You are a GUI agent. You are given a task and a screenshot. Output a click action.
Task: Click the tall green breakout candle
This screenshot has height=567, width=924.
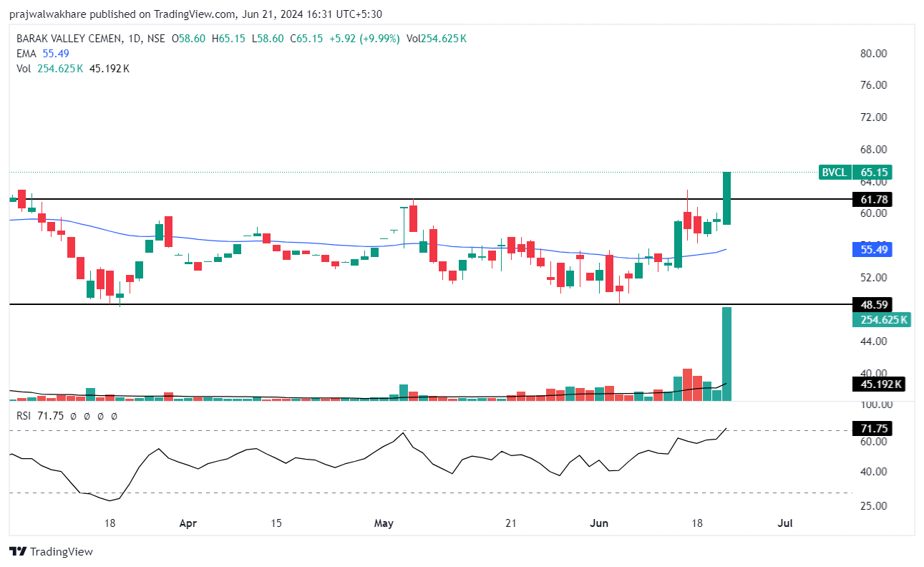coord(726,198)
